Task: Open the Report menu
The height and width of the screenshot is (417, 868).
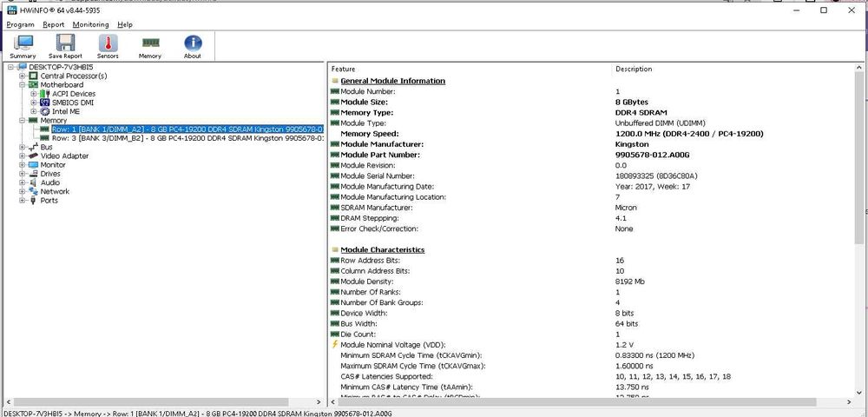Action: coord(54,24)
